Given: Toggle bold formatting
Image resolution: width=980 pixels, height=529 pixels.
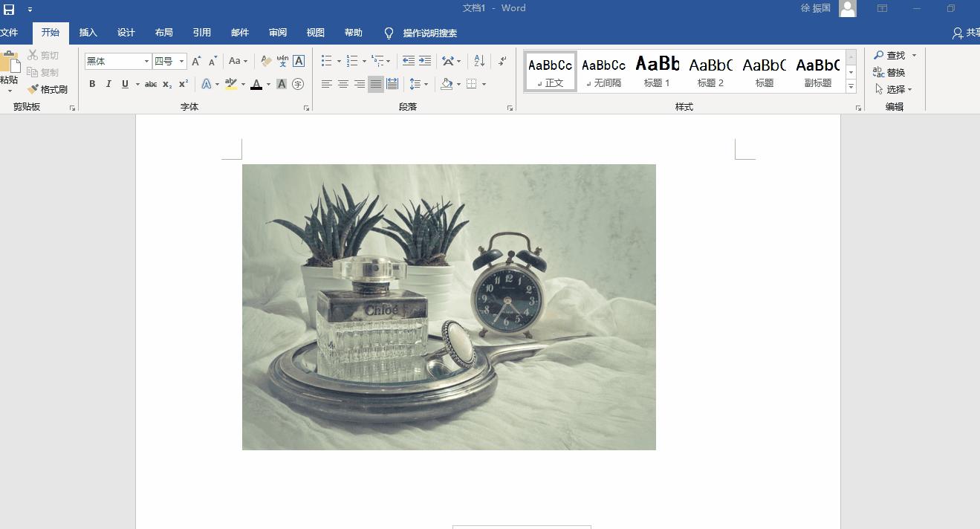Looking at the screenshot, I should pyautogui.click(x=92, y=84).
